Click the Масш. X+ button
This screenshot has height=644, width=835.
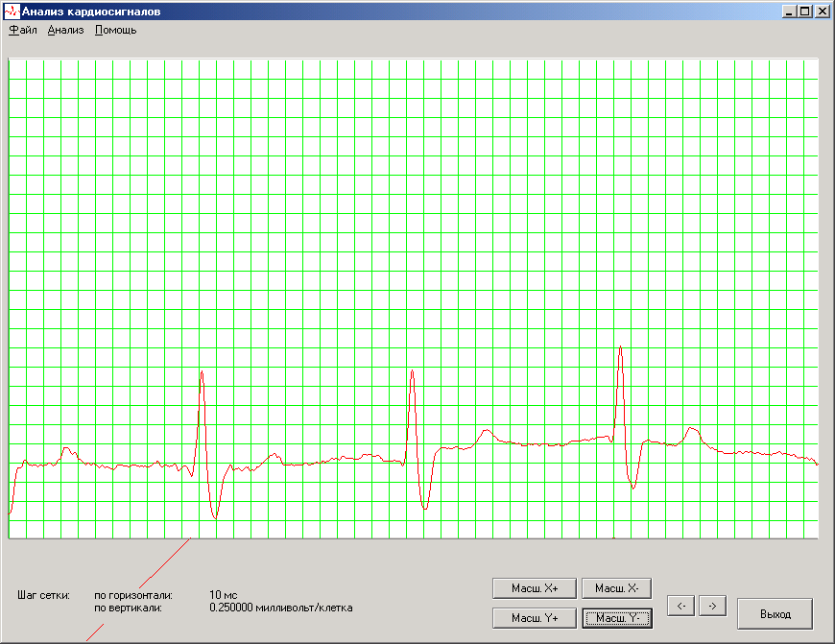(535, 588)
